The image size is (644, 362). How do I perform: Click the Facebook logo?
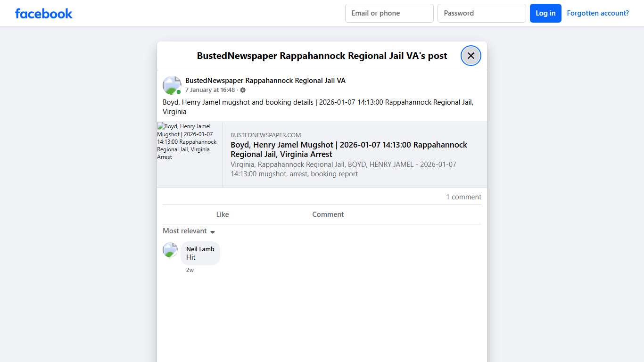click(43, 14)
